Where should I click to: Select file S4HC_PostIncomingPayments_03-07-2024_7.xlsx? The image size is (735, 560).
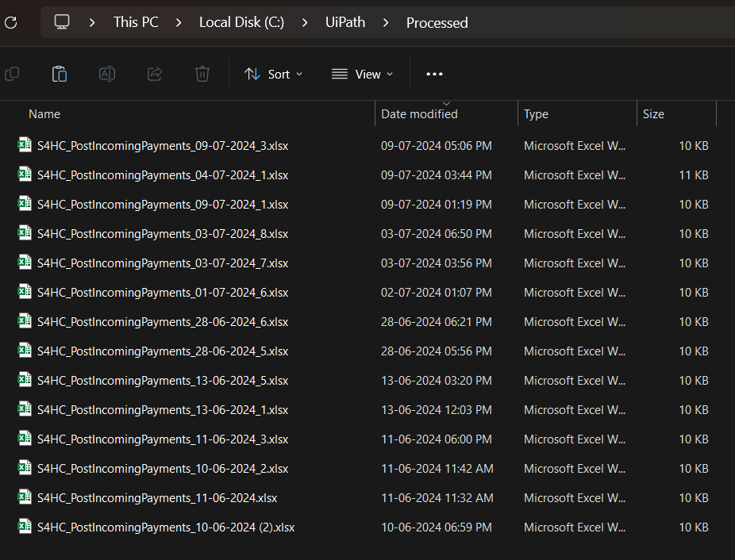[163, 263]
